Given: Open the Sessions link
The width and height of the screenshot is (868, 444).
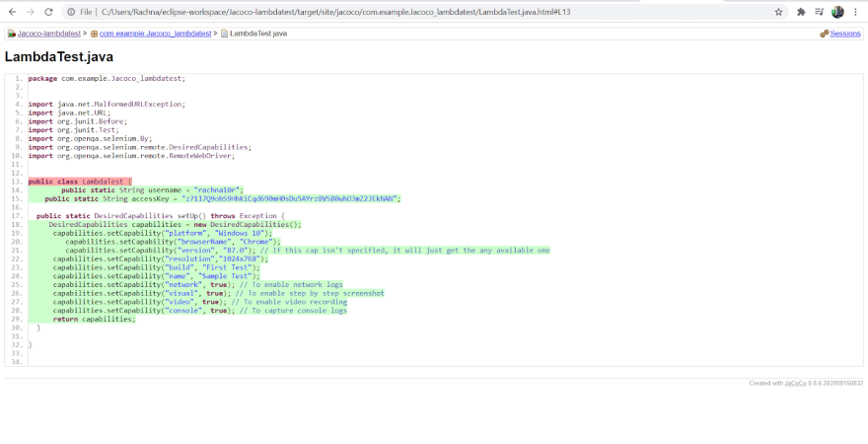Looking at the screenshot, I should click(x=845, y=34).
